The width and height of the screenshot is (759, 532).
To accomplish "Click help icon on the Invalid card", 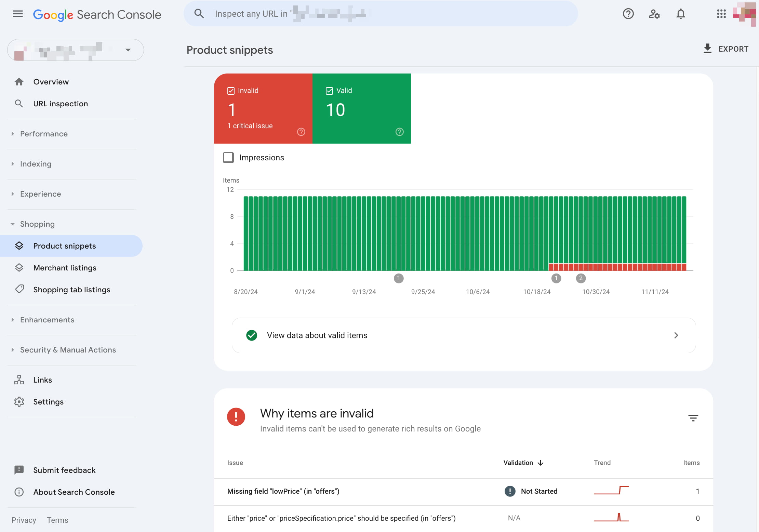I will click(x=301, y=132).
